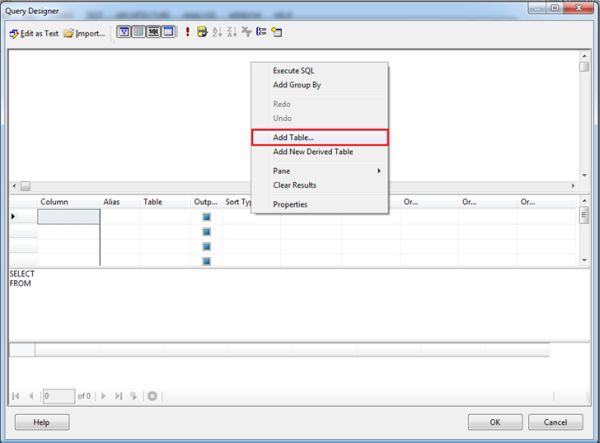
Task: Choose Execute SQL from context menu
Action: [x=293, y=71]
